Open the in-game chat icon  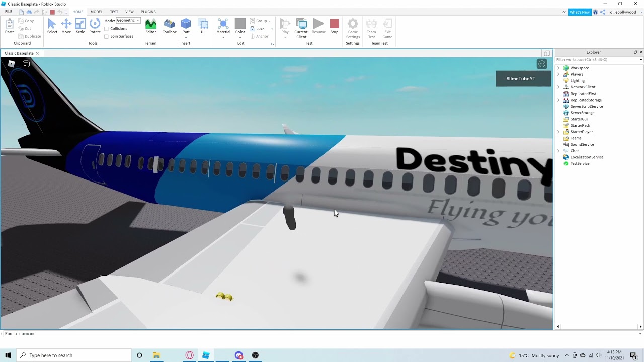pos(26,64)
